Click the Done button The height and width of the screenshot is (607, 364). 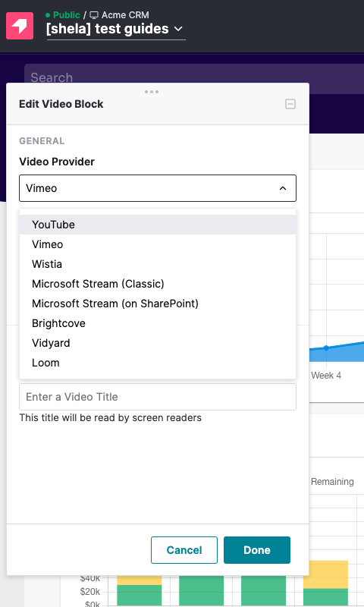pos(257,550)
